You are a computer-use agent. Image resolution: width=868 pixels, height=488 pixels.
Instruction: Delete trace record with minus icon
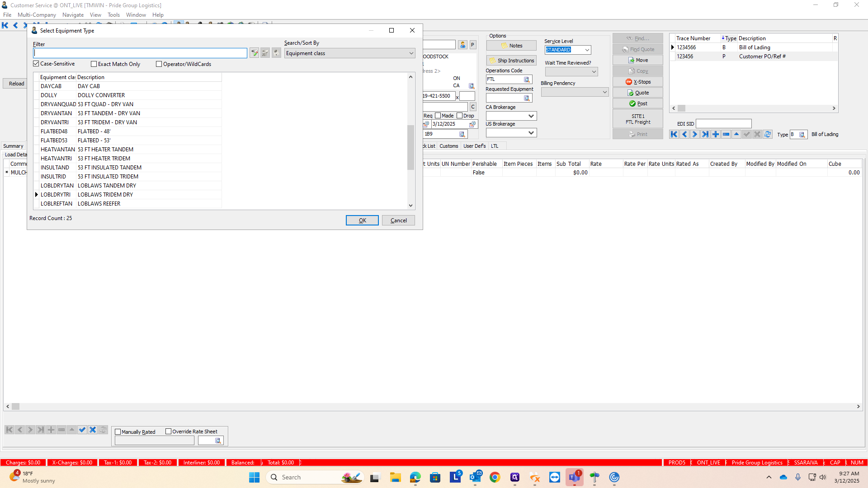[726, 134]
